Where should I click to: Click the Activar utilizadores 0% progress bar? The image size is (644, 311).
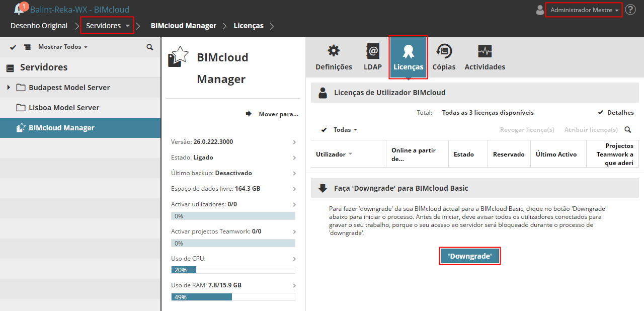[233, 216]
